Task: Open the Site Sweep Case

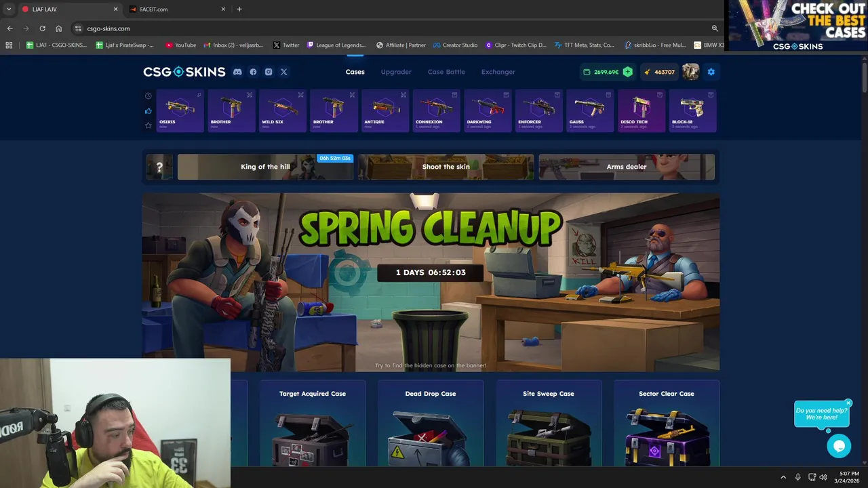Action: coord(549,424)
